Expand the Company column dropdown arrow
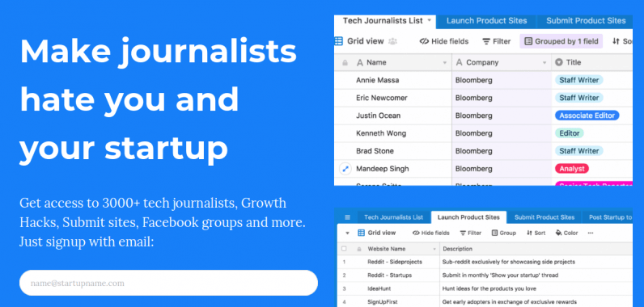This screenshot has height=307, width=644. (x=544, y=63)
